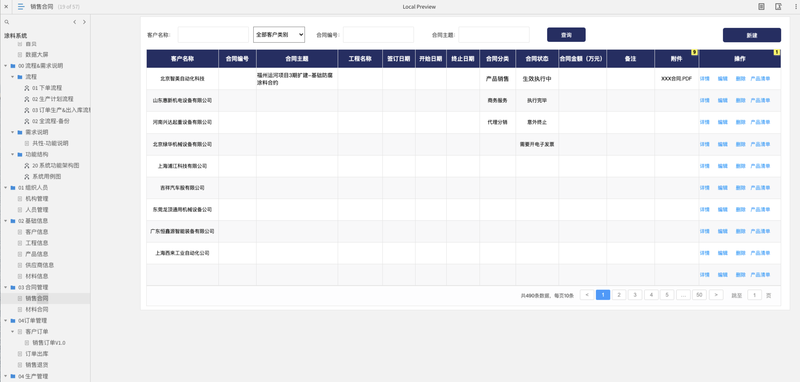Collapse the 01 组织人员 folder
The width and height of the screenshot is (800, 382).
click(6, 188)
